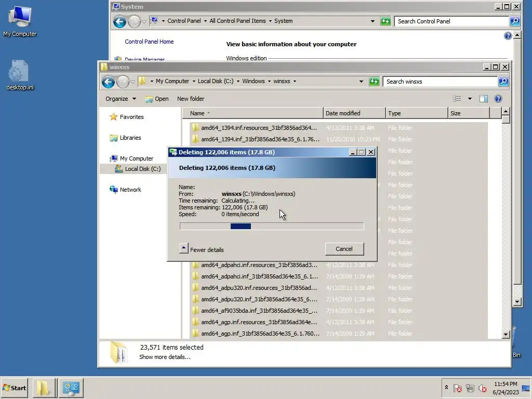
Task: Open Control Panel Home link
Action: (x=149, y=42)
